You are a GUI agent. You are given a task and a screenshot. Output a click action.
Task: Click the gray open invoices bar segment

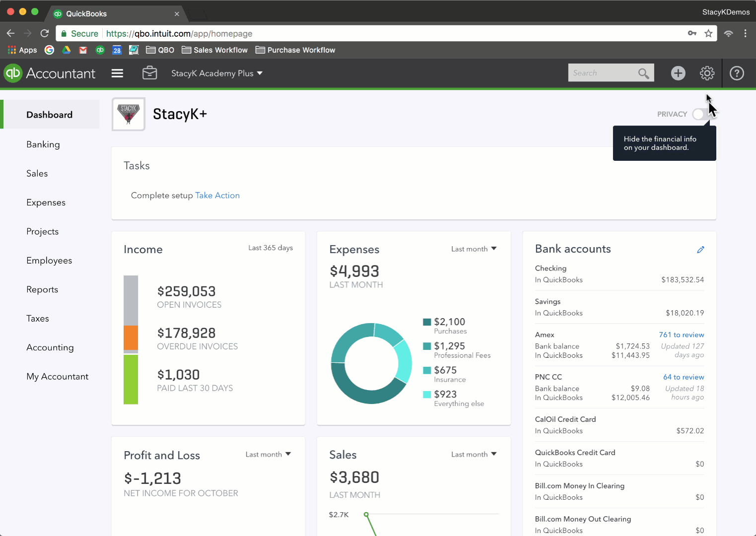tap(131, 300)
